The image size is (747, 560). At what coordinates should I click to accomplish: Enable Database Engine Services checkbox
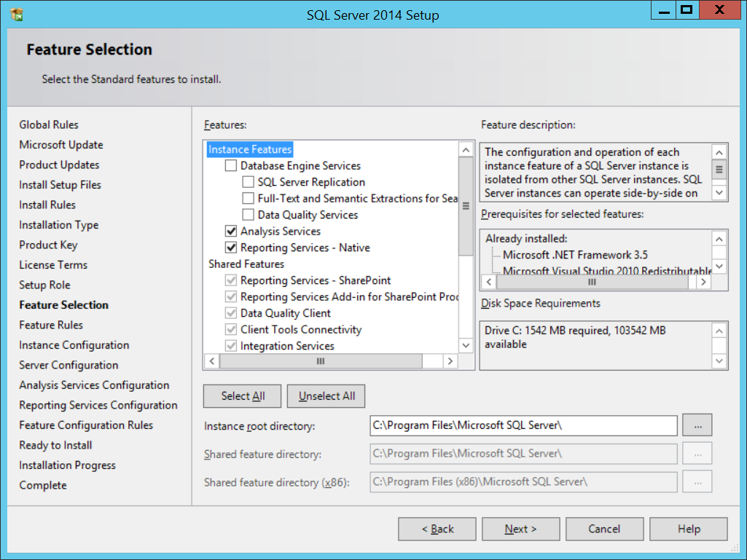[231, 166]
